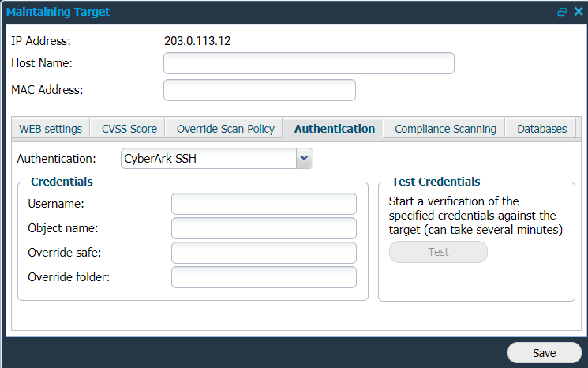Focus the MAC Address text box
The height and width of the screenshot is (368, 588).
tap(259, 90)
